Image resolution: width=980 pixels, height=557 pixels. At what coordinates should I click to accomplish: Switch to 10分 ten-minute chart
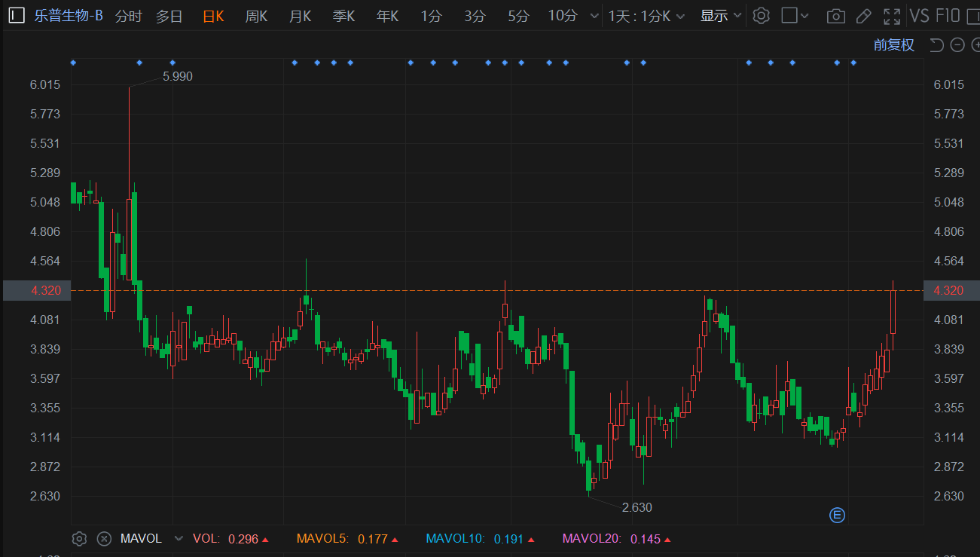click(x=563, y=16)
